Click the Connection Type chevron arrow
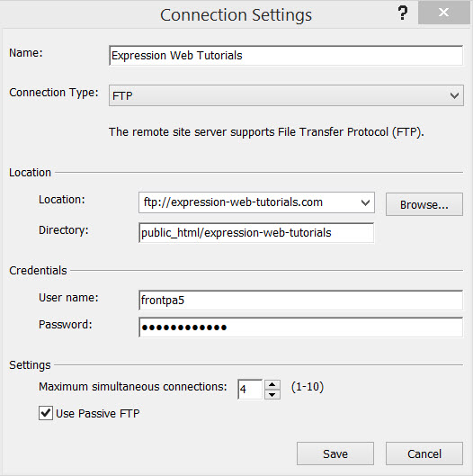The image size is (473, 476). (454, 96)
